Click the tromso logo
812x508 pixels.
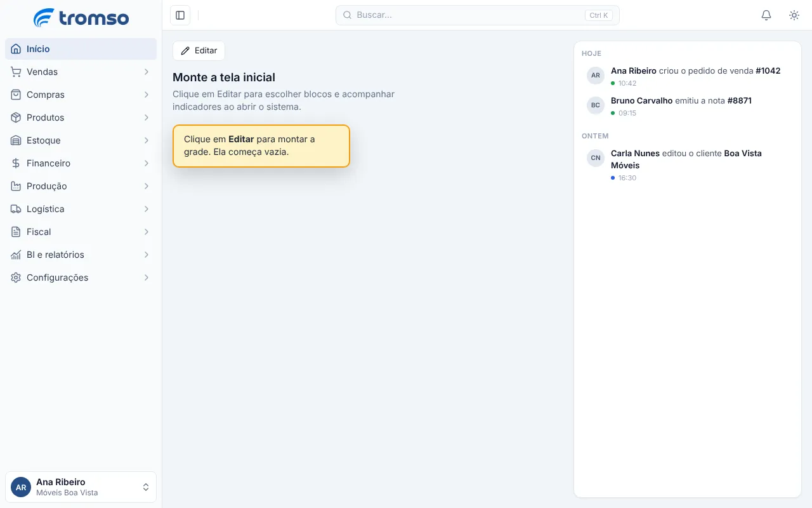(x=81, y=18)
